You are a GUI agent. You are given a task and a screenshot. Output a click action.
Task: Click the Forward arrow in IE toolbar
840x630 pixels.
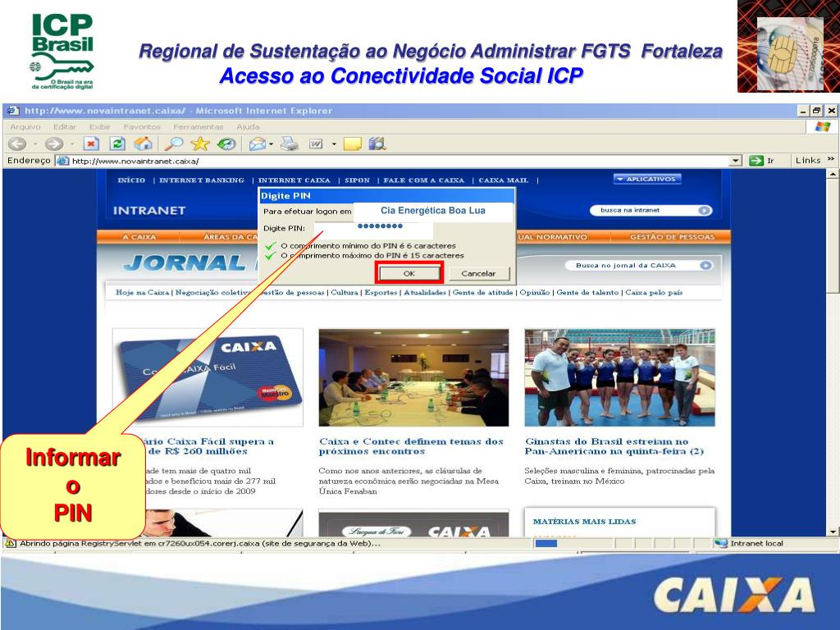tap(53, 144)
